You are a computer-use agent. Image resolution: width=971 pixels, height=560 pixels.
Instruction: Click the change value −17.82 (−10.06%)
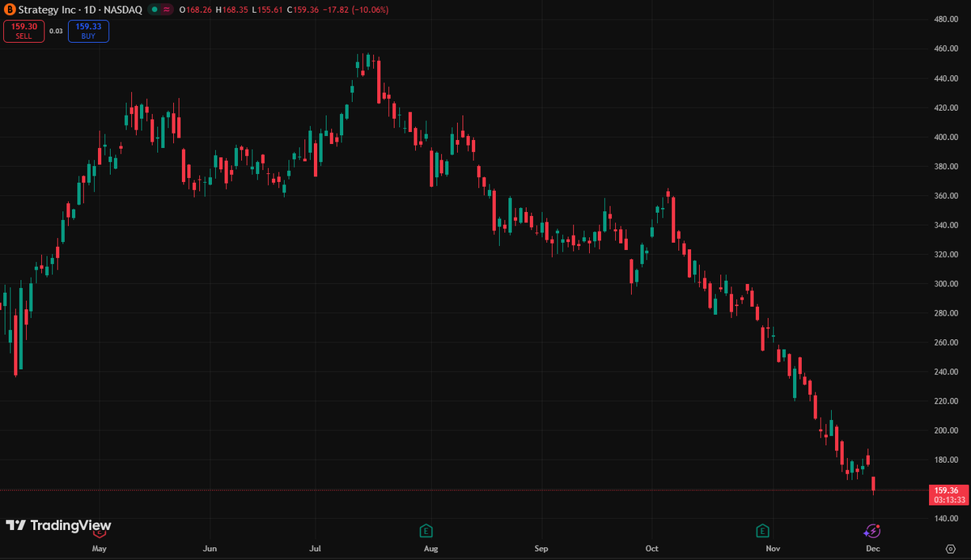click(354, 10)
